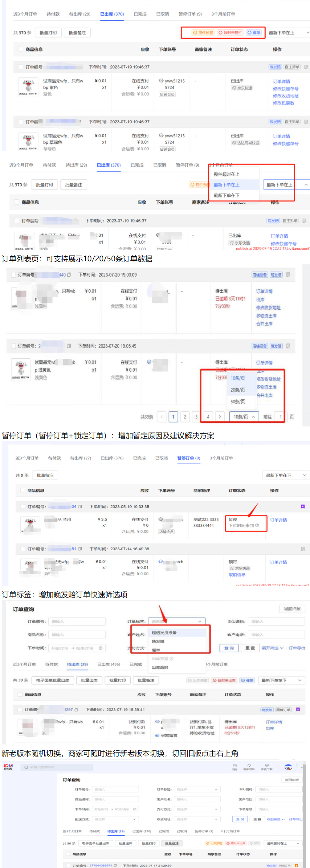Open 最新下单在下 sort dropdown in 共 9 条 toolbar
Image resolution: width=310 pixels, height=868 pixels.
tap(286, 475)
